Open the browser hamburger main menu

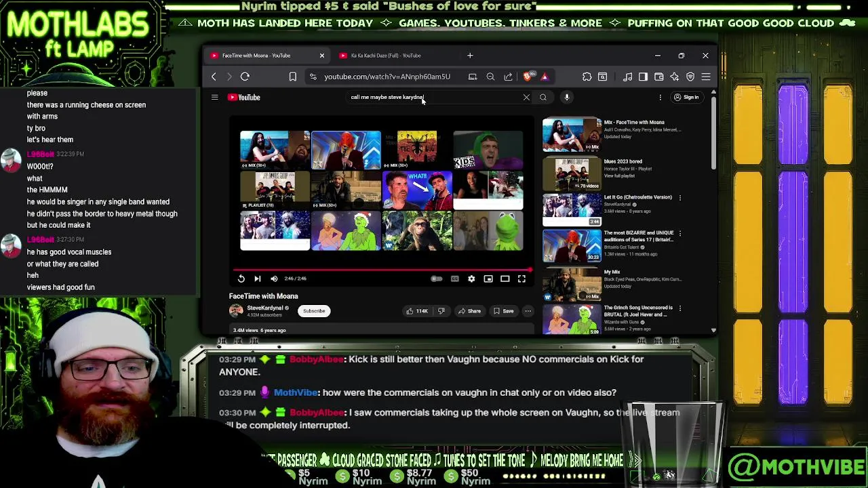706,77
